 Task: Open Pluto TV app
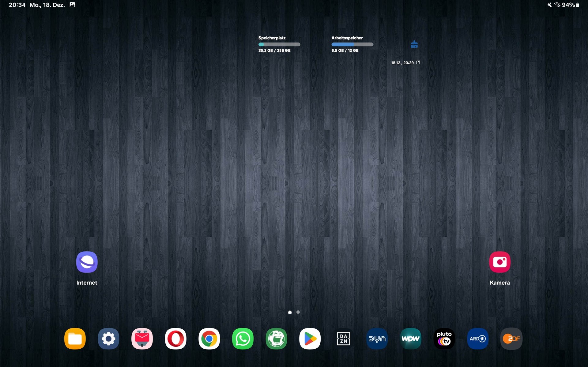coord(444,339)
